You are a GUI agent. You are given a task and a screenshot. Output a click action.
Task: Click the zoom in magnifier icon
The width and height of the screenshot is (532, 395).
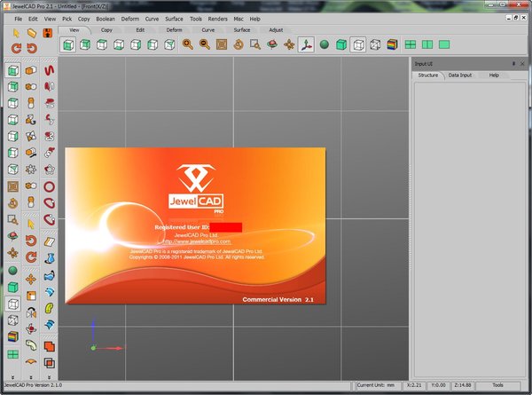click(x=188, y=44)
